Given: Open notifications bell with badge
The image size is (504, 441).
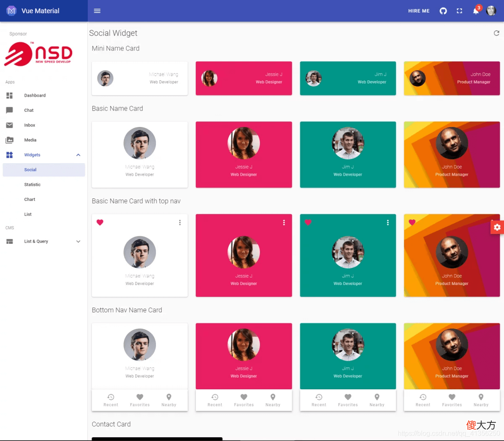Looking at the screenshot, I should pos(476,10).
